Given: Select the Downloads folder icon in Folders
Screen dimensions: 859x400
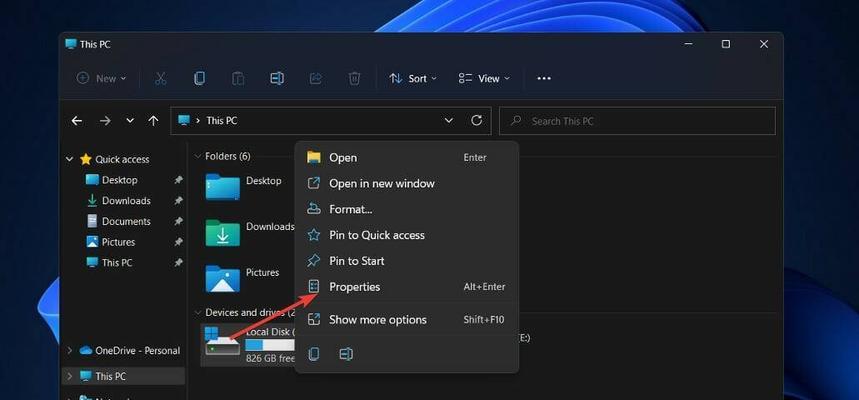Looking at the screenshot, I should 222,232.
